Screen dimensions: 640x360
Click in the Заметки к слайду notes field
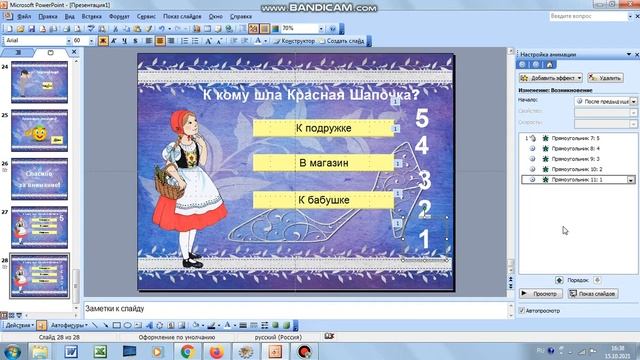[296, 309]
